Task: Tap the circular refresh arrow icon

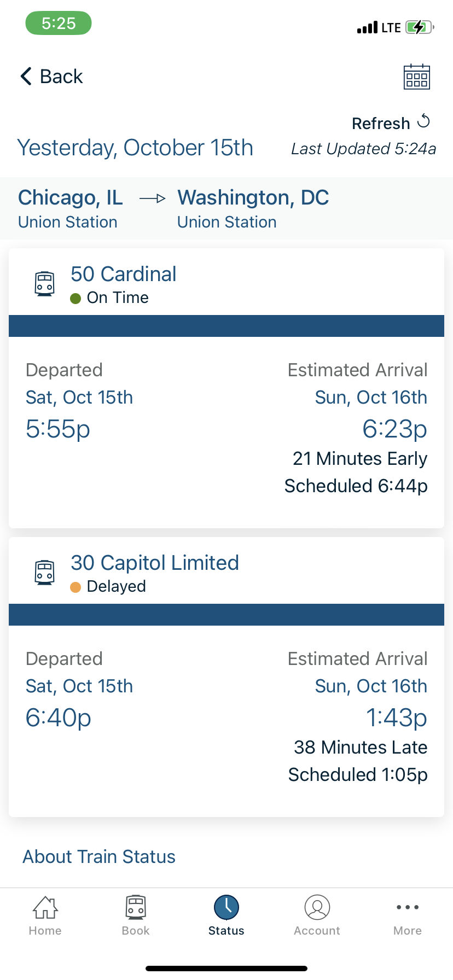Action: 423,121
